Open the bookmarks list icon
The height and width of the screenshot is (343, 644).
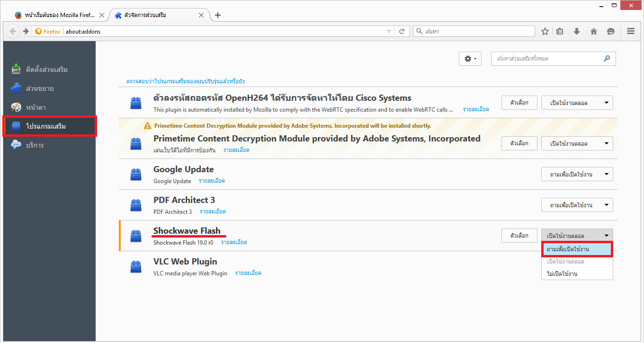click(x=560, y=31)
